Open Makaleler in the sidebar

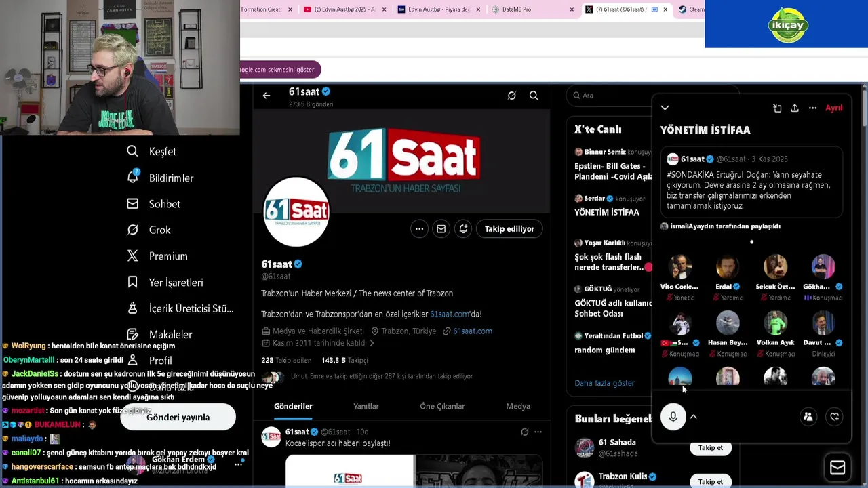pyautogui.click(x=160, y=334)
